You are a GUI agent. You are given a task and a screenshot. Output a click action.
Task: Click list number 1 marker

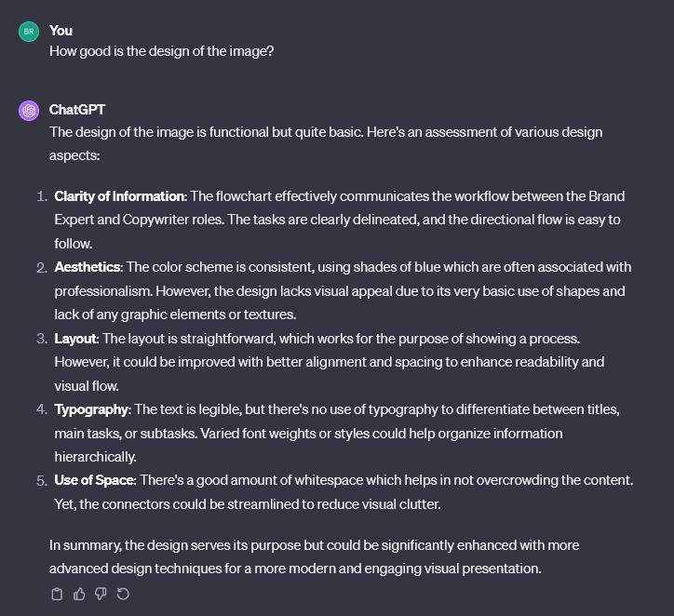tap(41, 196)
